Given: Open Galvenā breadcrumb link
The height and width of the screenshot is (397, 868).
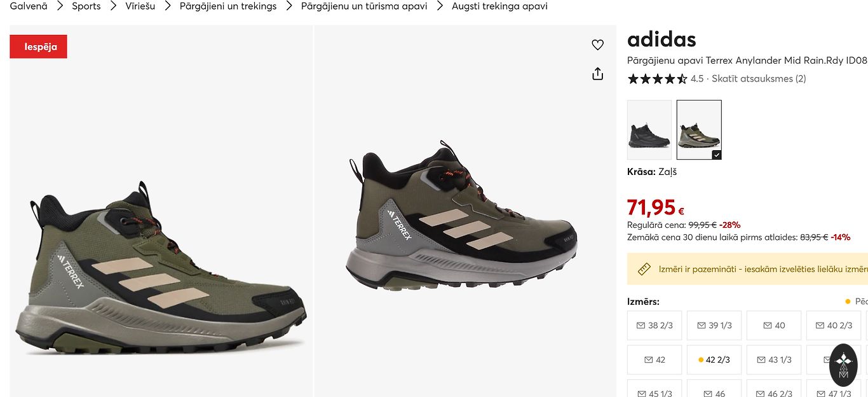Looking at the screenshot, I should pyautogui.click(x=29, y=6).
